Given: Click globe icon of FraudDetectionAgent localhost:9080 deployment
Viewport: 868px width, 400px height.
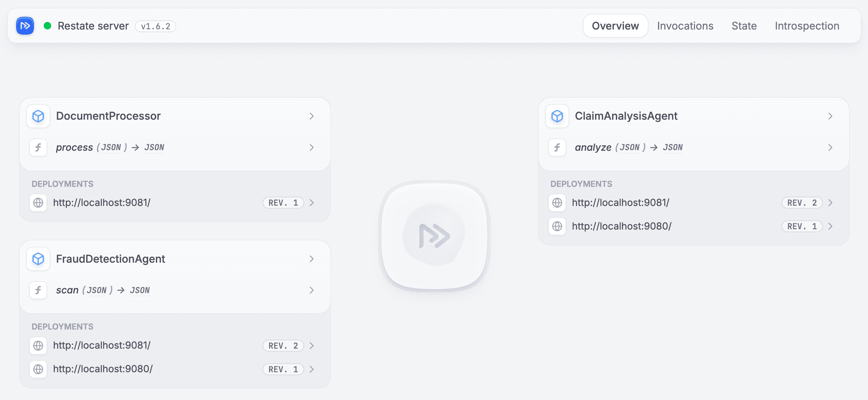Looking at the screenshot, I should 38,369.
